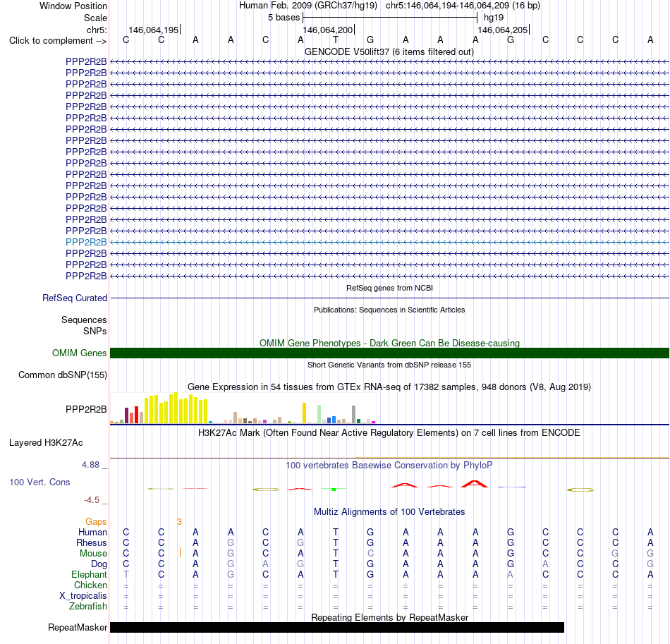670x644 pixels.
Task: Click the Human alignment row label
Action: [x=92, y=532]
